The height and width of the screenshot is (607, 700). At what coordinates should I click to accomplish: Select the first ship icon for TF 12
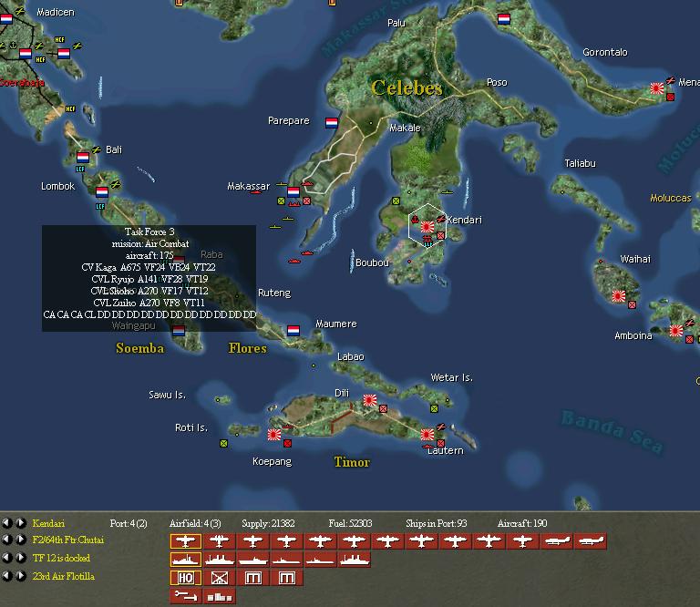pyautogui.click(x=186, y=560)
